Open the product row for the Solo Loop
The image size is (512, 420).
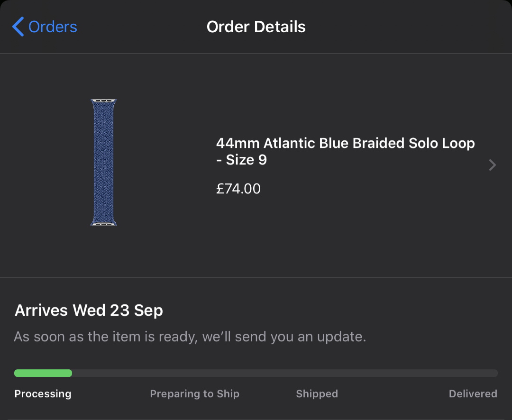256,165
